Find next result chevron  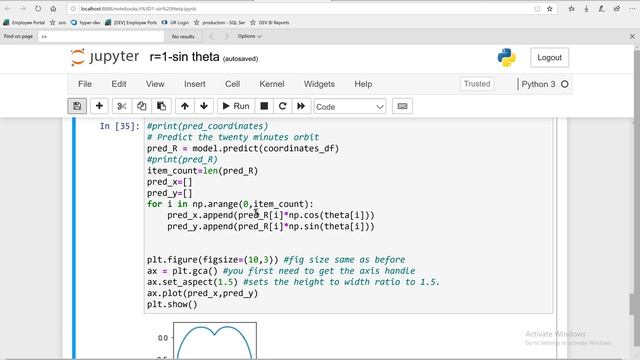click(227, 36)
